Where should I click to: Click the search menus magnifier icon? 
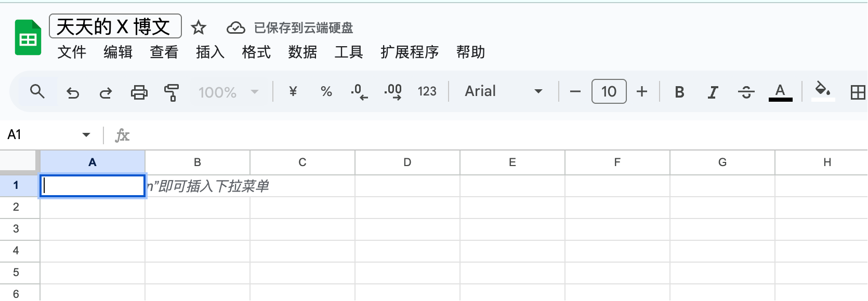click(x=37, y=92)
